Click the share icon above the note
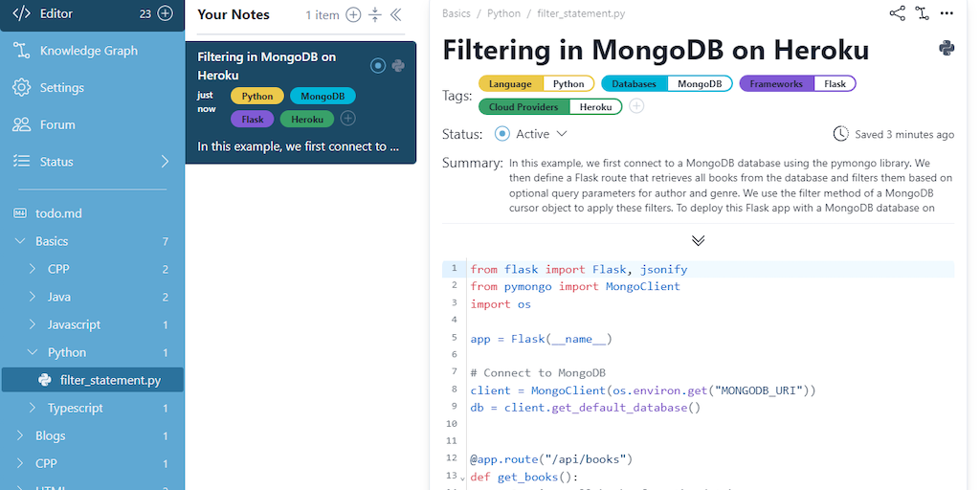The width and height of the screenshot is (980, 490). (897, 13)
